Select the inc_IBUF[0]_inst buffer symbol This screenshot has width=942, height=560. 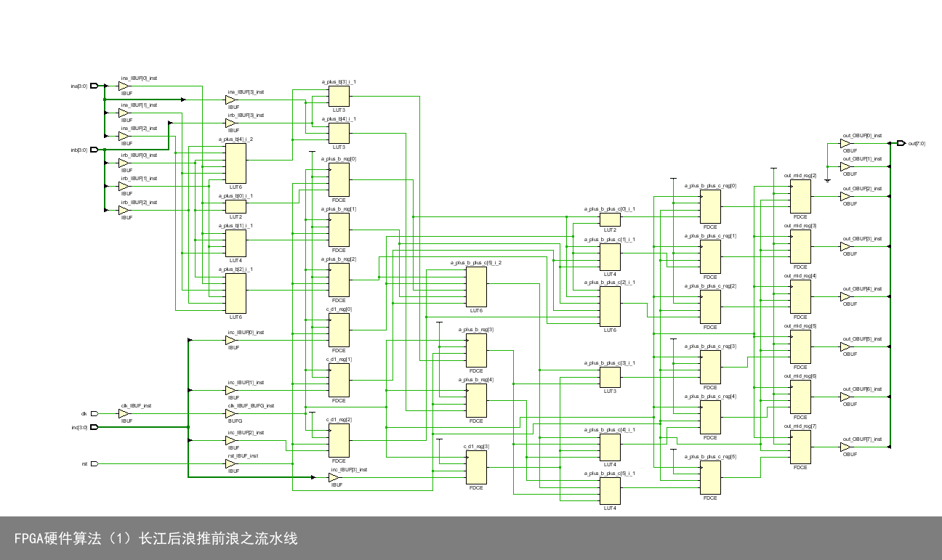point(230,340)
